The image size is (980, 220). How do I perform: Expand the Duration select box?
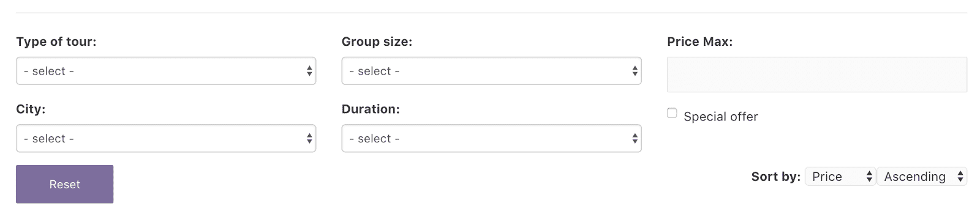click(x=491, y=138)
